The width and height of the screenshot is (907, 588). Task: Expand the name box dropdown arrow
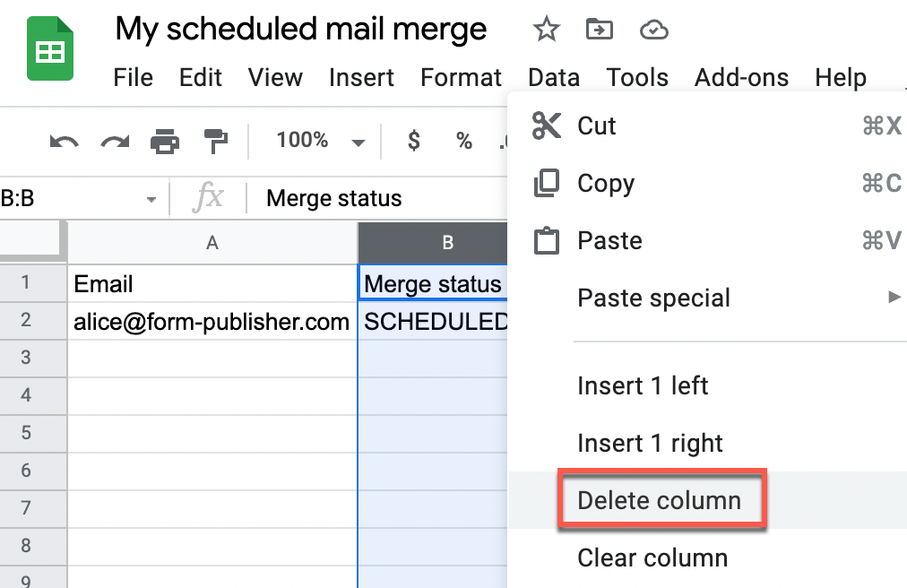151,199
